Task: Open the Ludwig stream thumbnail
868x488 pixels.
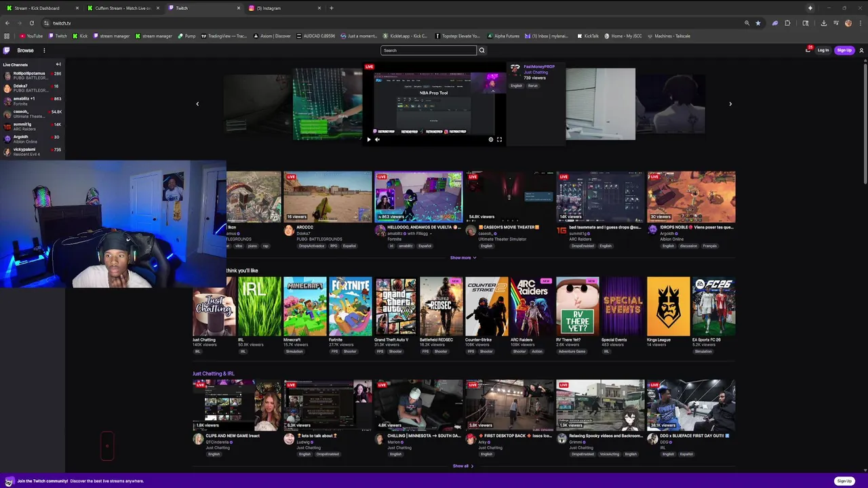Action: click(328, 405)
